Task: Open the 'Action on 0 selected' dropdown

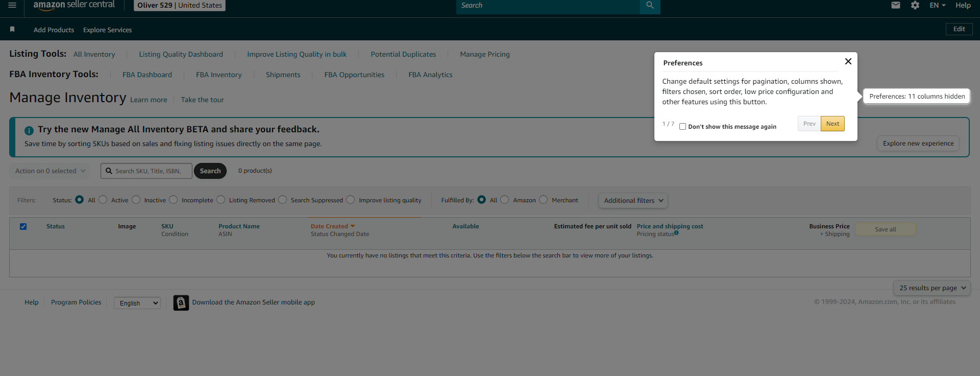Action: 50,171
